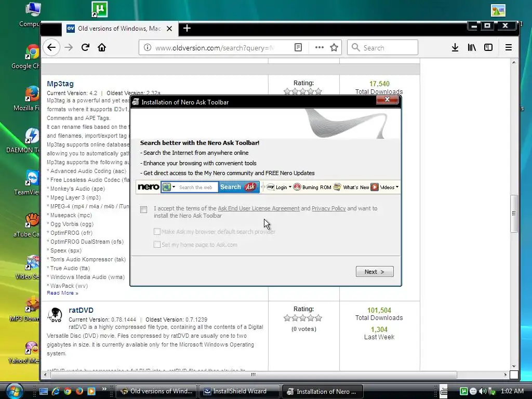Viewport: 532px width, 399px height.
Task: Go to the Firefox home page icon
Action: (102, 47)
